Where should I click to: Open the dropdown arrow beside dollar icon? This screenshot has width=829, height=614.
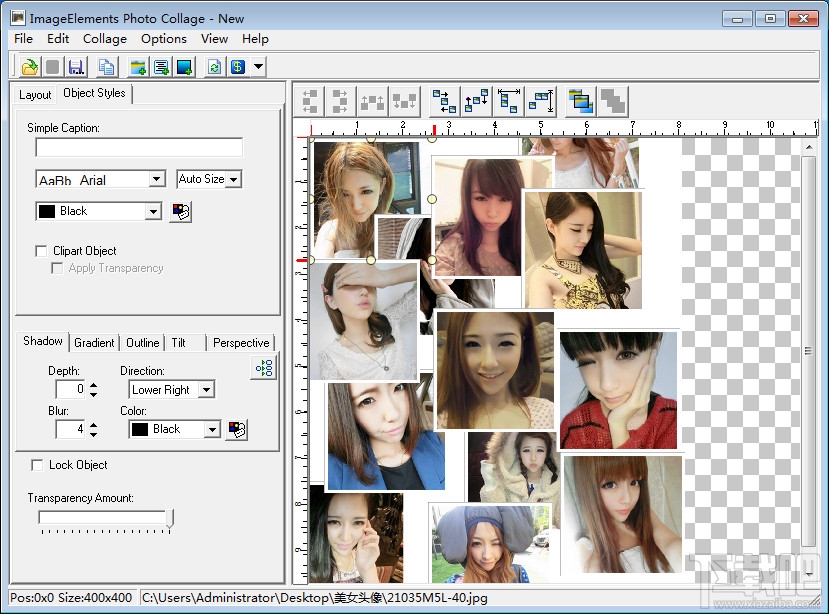click(258, 67)
